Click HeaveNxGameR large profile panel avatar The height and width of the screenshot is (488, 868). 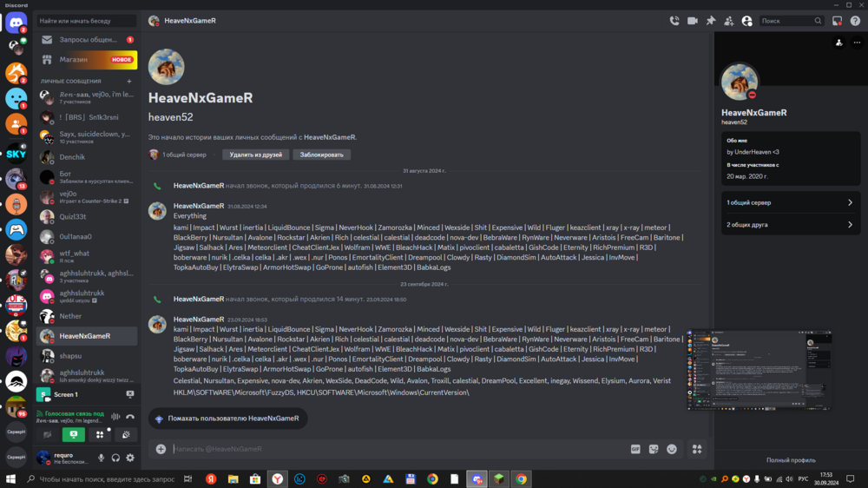[x=739, y=82]
